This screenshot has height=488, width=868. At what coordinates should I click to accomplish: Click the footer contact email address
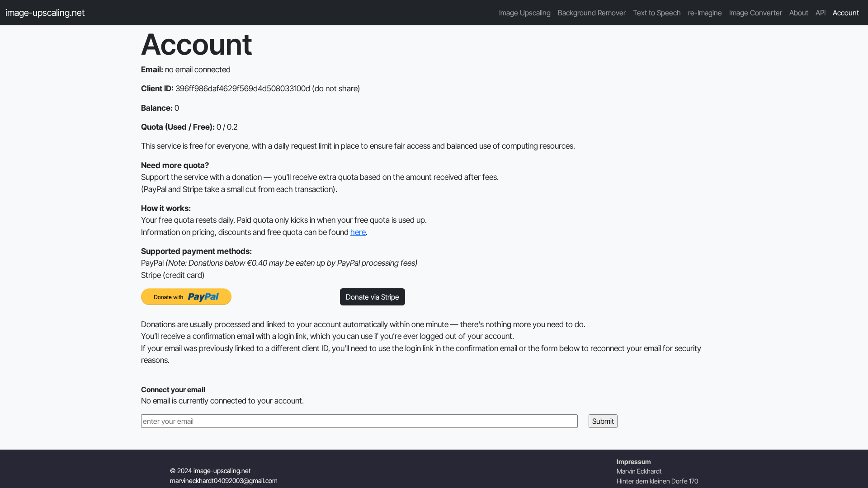(223, 481)
